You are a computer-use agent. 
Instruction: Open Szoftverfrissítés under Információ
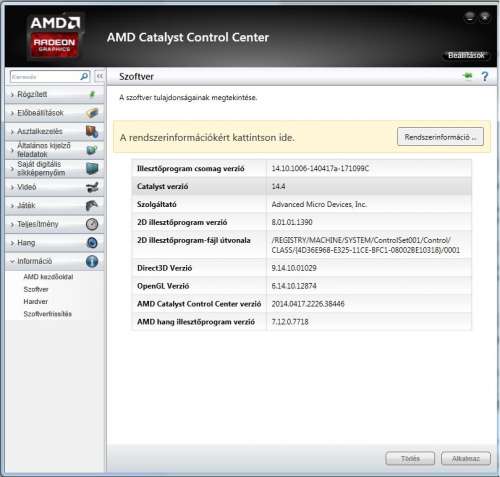pos(48,314)
